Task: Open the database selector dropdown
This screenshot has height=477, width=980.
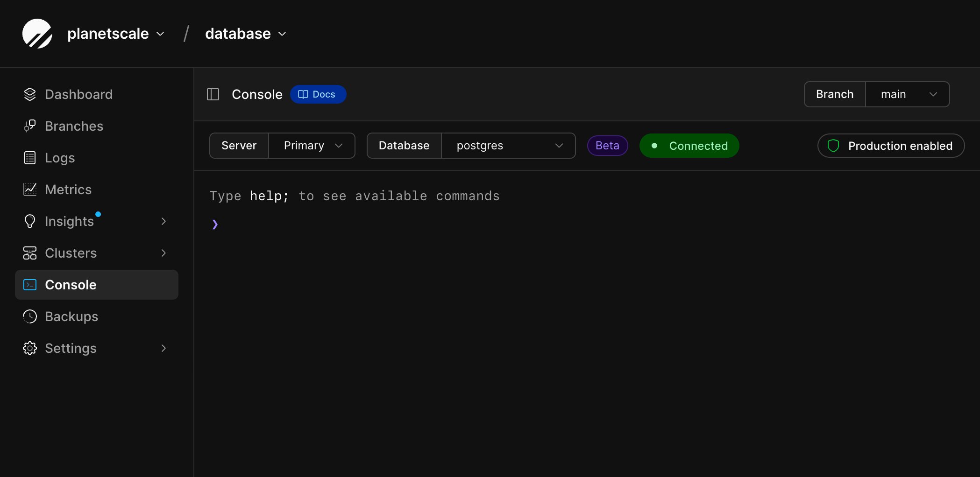Action: (x=246, y=34)
